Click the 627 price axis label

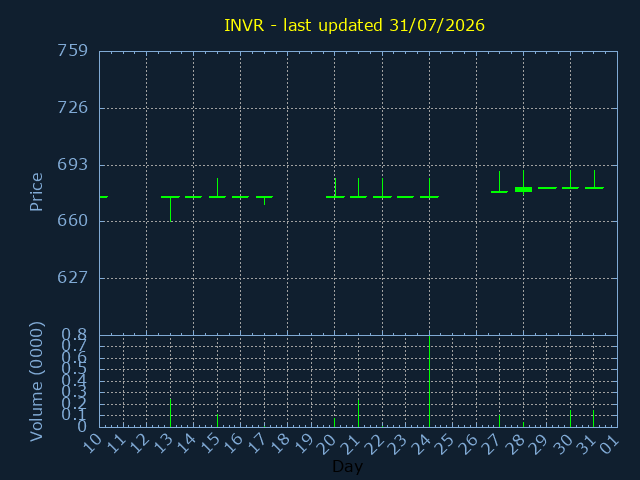click(x=72, y=278)
